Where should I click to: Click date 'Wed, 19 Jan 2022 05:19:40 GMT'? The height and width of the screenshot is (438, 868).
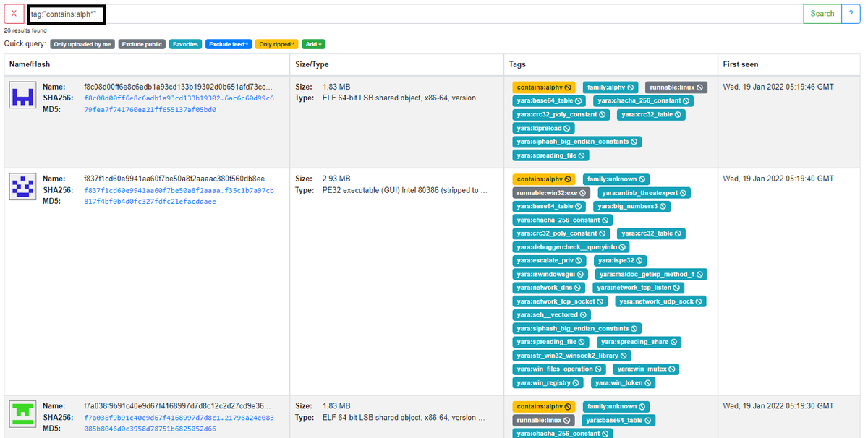778,179
